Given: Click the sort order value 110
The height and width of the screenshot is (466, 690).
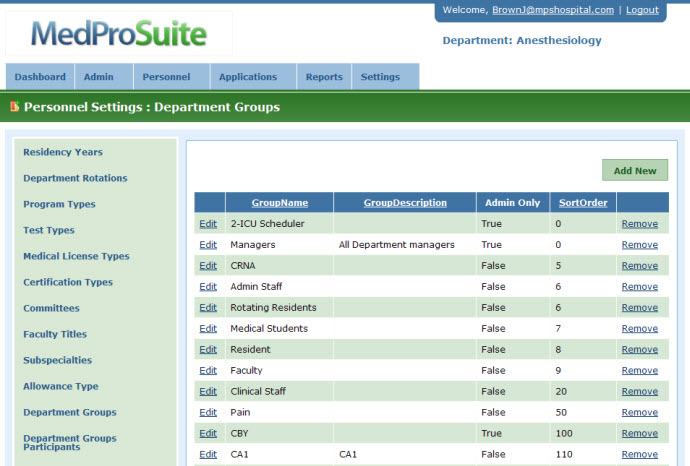Looking at the screenshot, I should point(564,454).
